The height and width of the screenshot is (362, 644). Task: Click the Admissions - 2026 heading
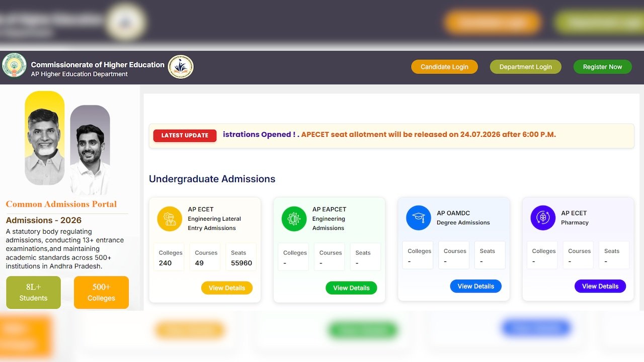pos(44,220)
